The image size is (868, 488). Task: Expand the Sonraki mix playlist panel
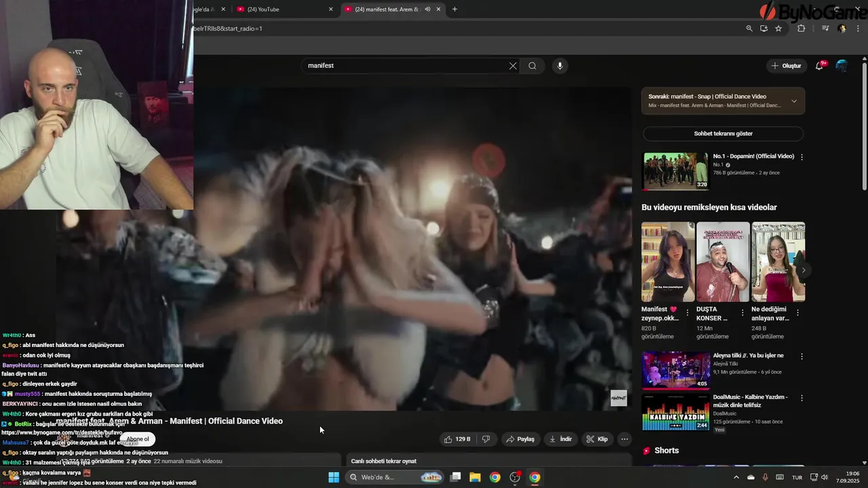(x=794, y=101)
